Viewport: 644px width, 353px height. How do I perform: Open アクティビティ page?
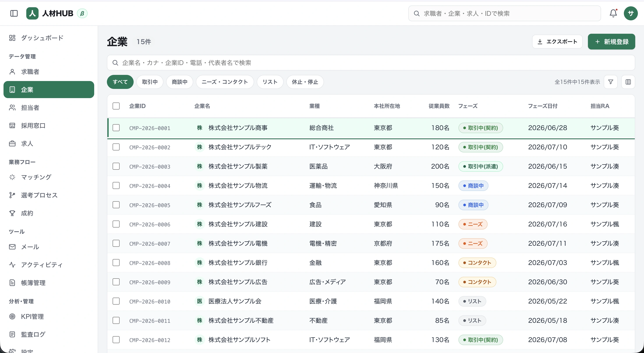coord(49,265)
